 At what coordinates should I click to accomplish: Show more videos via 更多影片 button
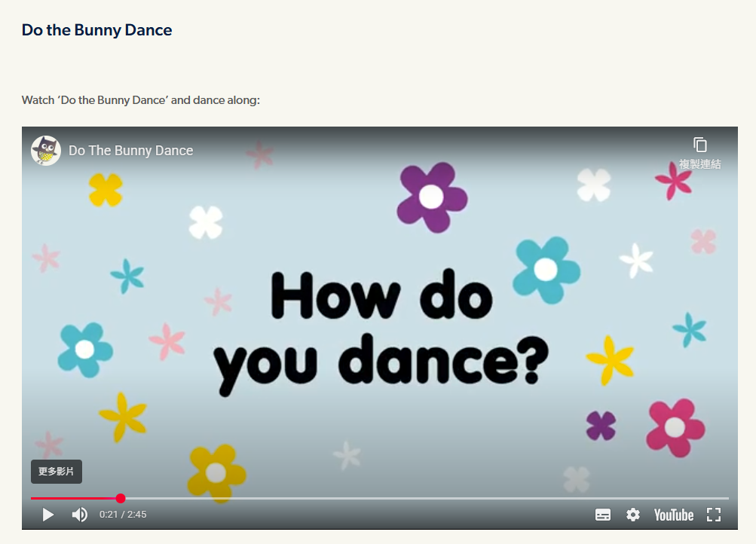[x=57, y=472]
